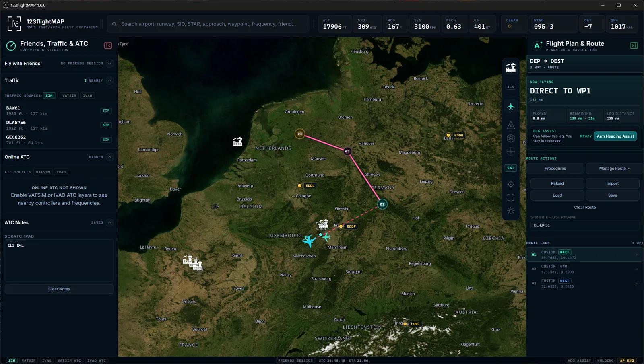This screenshot has height=364, width=644.
Task: Toggle traffic airplane layer in map toolbar
Action: tap(511, 107)
